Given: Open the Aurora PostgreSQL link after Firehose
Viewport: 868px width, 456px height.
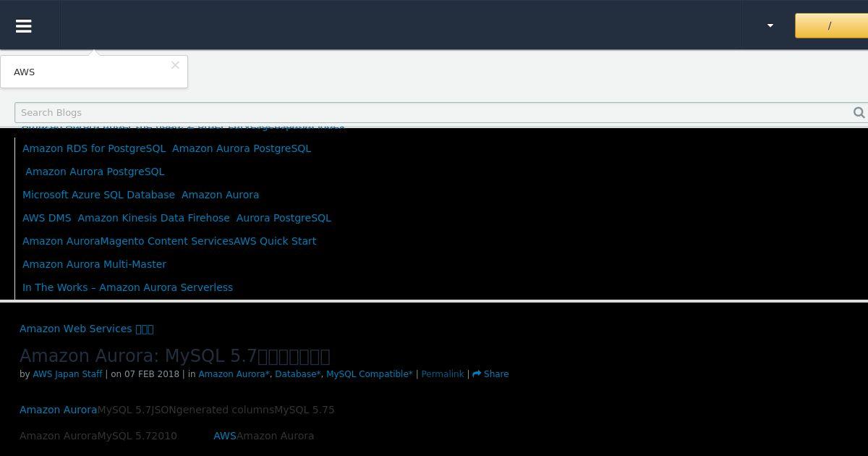Looking at the screenshot, I should tap(284, 218).
